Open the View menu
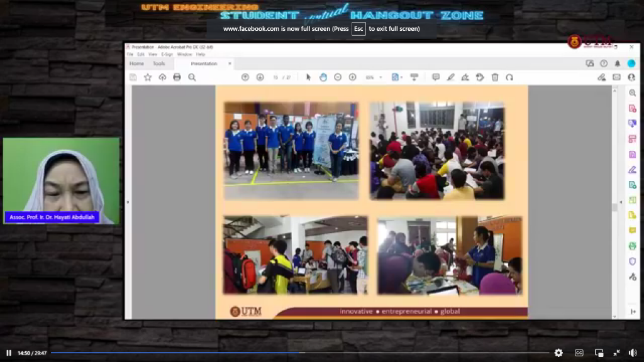This screenshot has width=644, height=362. tap(152, 55)
